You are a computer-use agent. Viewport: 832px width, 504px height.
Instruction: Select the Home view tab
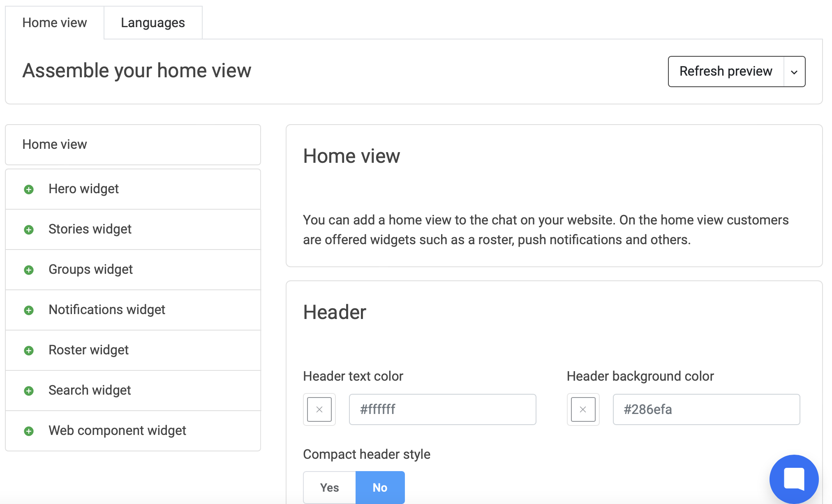coord(54,23)
